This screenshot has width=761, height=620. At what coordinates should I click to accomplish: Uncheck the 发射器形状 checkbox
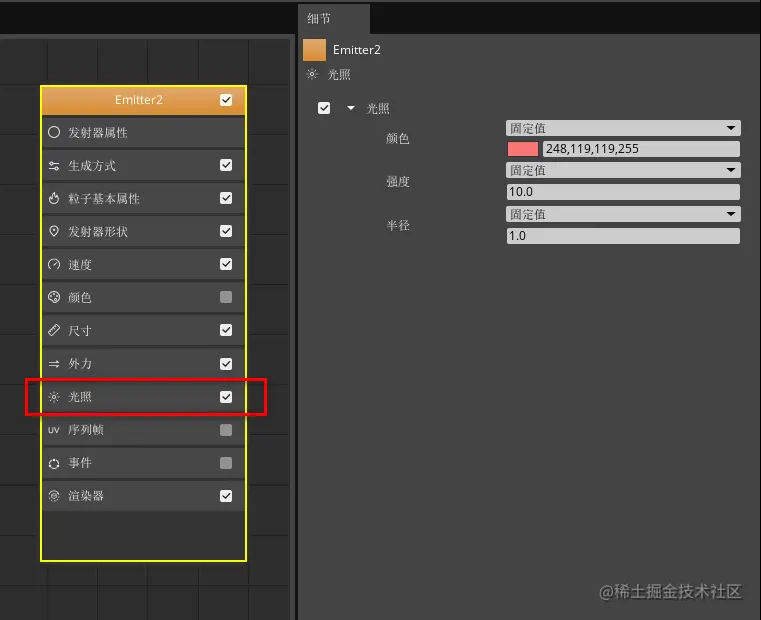point(226,231)
